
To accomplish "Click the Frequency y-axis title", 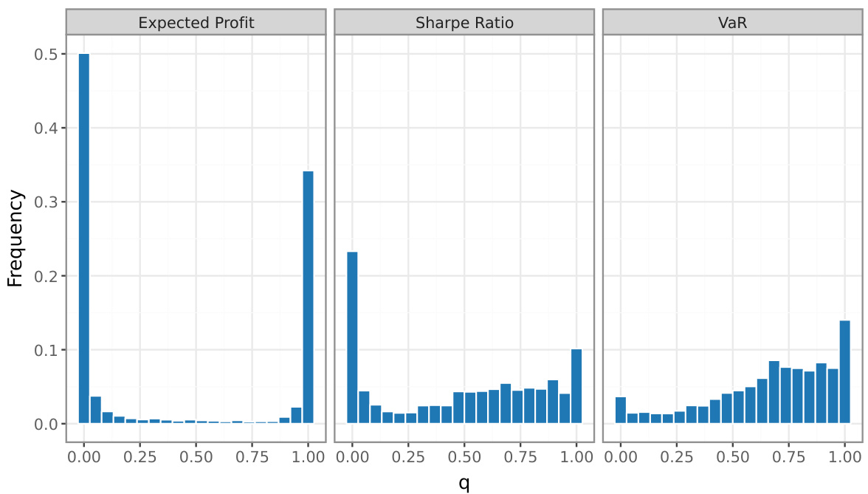I will 15,239.
